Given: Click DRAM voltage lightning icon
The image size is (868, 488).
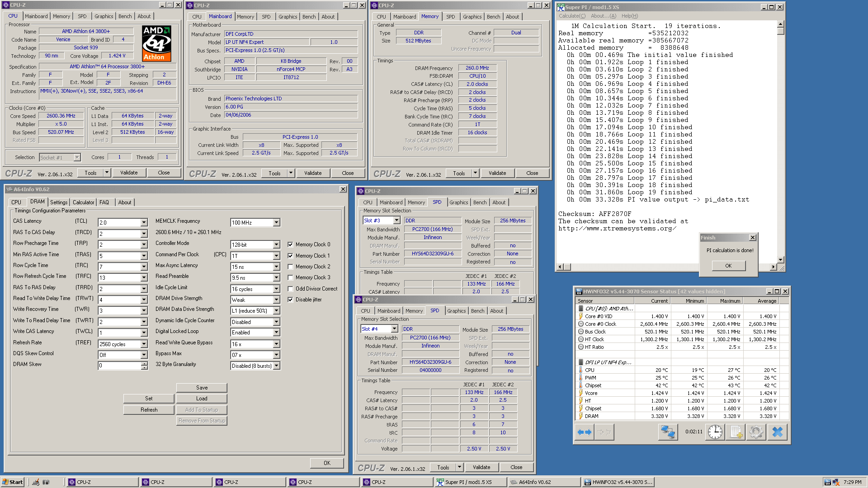Looking at the screenshot, I should [x=581, y=416].
